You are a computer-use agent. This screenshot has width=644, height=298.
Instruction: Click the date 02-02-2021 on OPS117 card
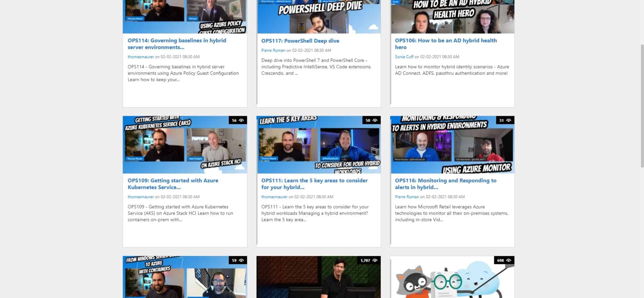click(x=302, y=50)
